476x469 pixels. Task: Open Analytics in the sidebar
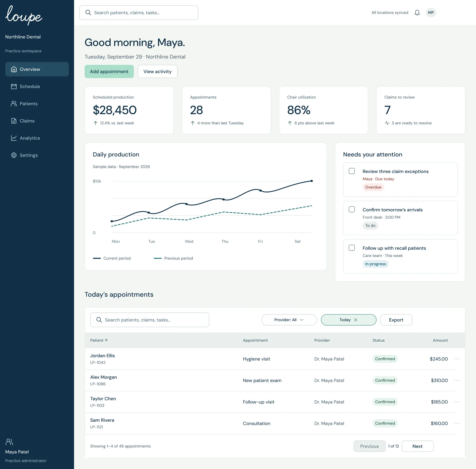(37, 138)
